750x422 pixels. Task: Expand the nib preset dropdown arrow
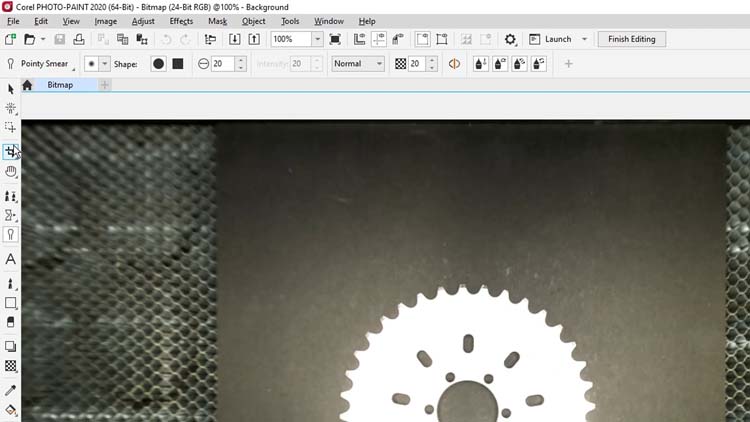click(104, 64)
